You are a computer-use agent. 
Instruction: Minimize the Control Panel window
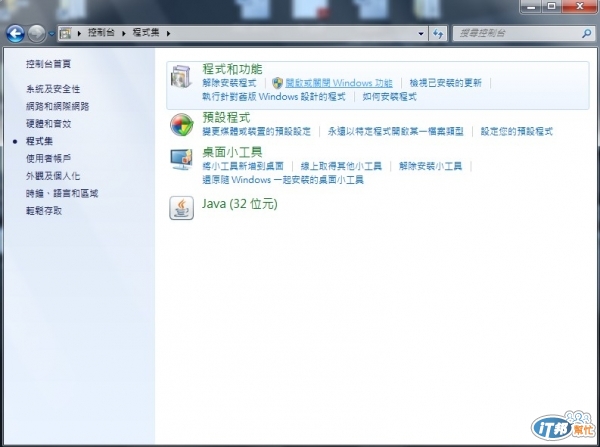tap(531, 6)
